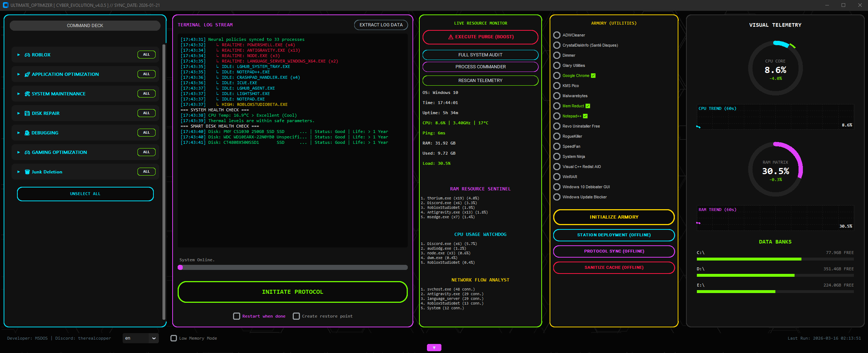Expand the Disk Repair section
Screen dimensions: 868x353
(18, 113)
